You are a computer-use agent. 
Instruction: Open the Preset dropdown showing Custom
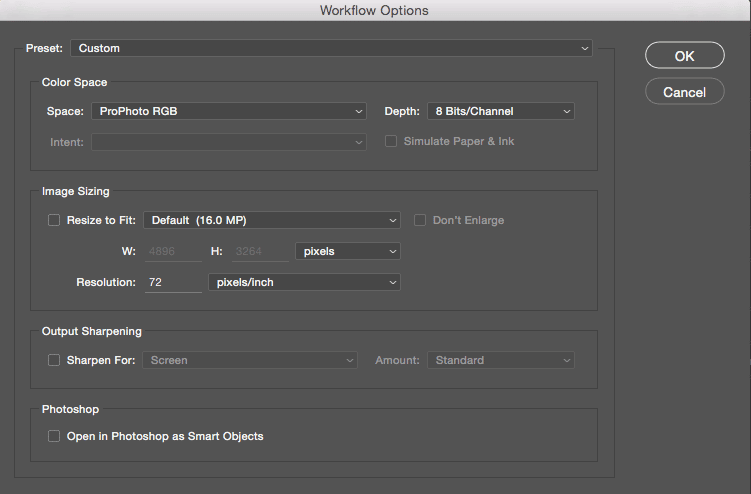click(331, 48)
